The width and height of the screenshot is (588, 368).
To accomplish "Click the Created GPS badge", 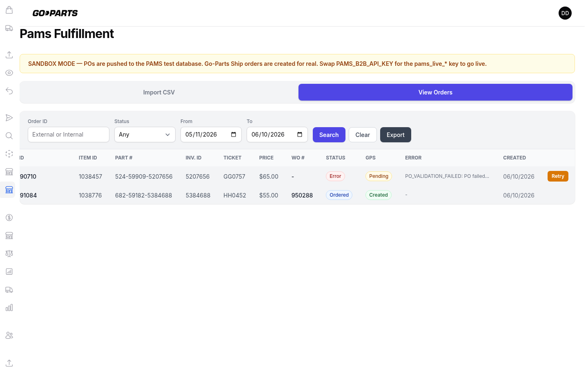I will 379,195.
